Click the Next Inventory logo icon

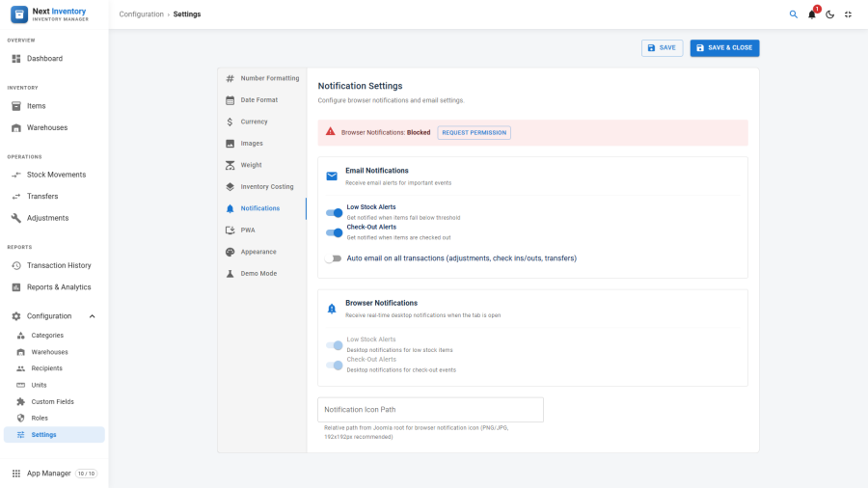tap(19, 14)
